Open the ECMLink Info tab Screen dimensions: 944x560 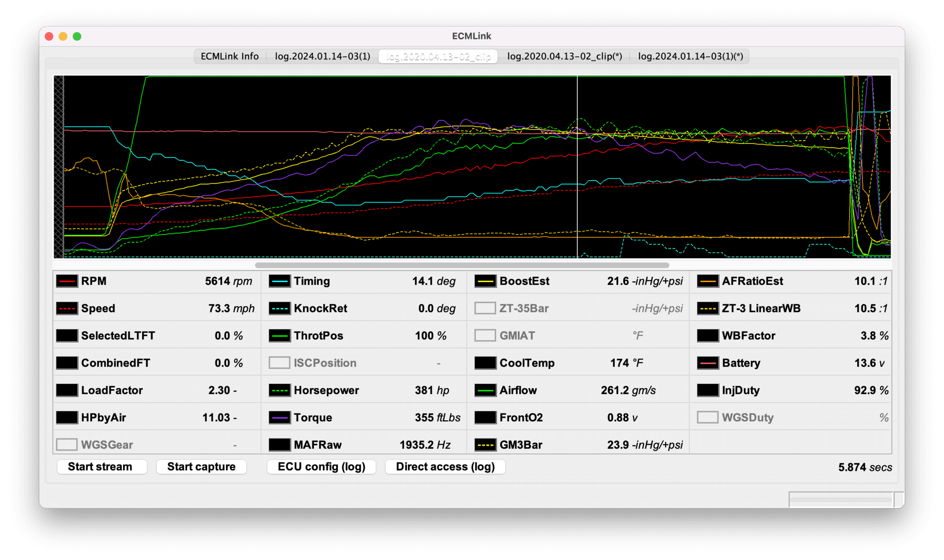[230, 56]
